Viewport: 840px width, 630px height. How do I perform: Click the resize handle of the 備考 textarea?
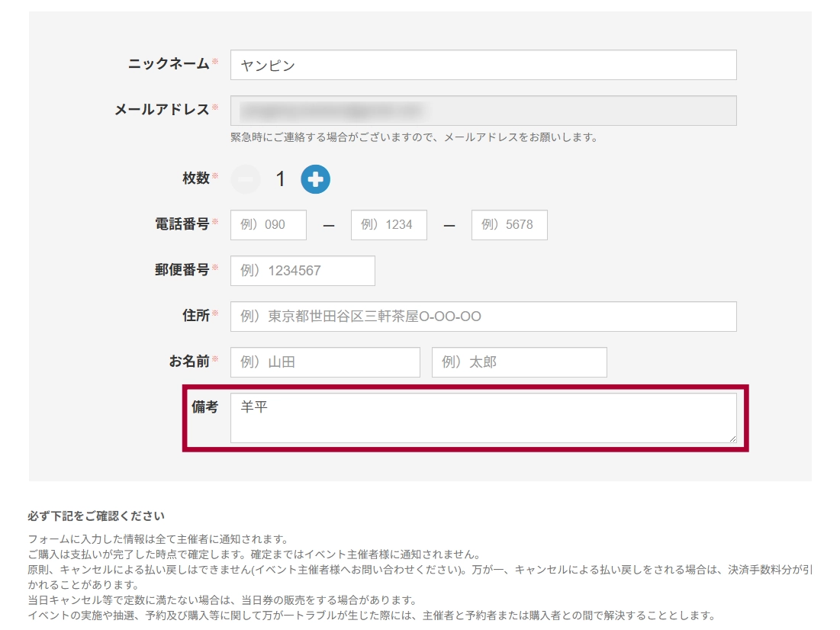(x=732, y=439)
